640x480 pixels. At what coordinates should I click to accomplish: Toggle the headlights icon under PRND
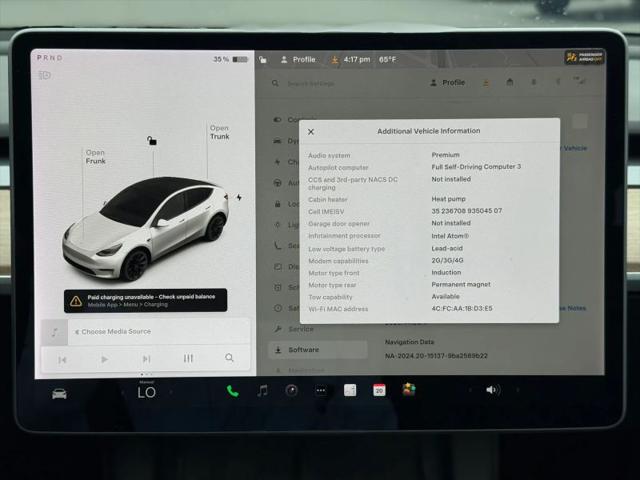(45, 75)
